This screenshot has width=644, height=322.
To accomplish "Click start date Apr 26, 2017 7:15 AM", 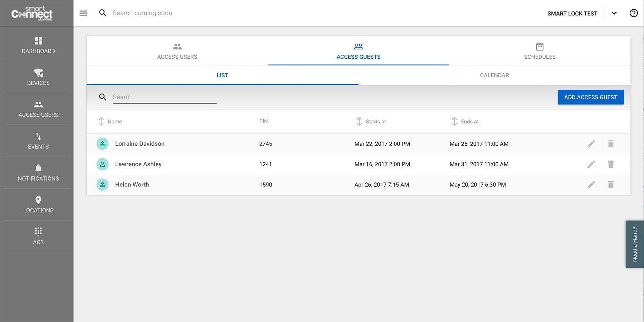I will (382, 185).
